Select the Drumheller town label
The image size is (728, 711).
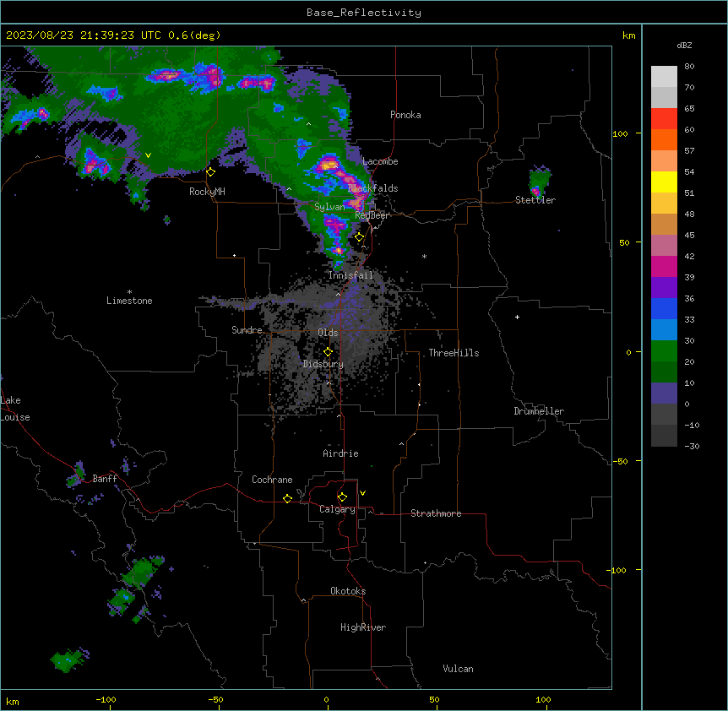click(539, 411)
